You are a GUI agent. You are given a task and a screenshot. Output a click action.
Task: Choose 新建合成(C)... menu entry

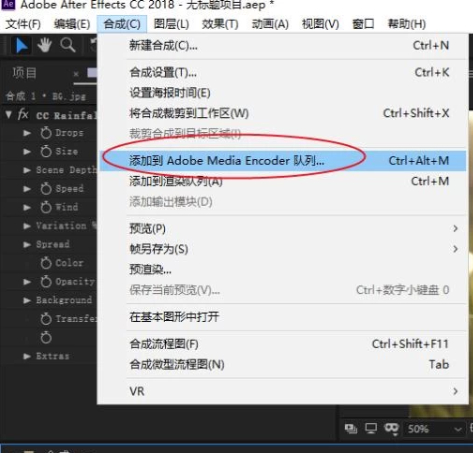(283, 45)
